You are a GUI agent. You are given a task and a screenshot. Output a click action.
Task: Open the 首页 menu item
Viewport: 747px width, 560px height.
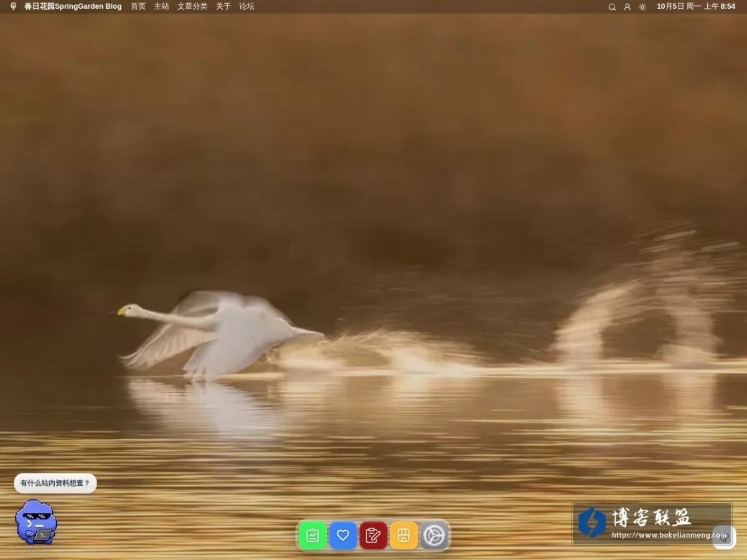click(138, 6)
